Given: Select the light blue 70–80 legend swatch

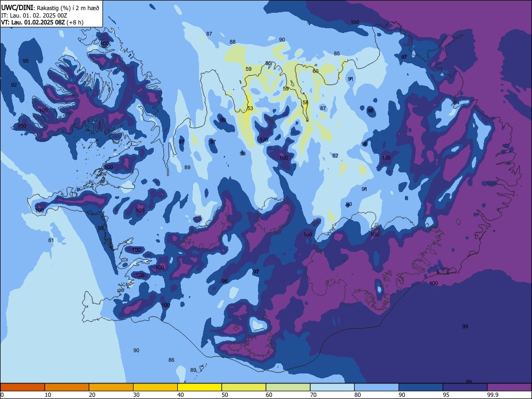Looking at the screenshot, I should [332, 387].
